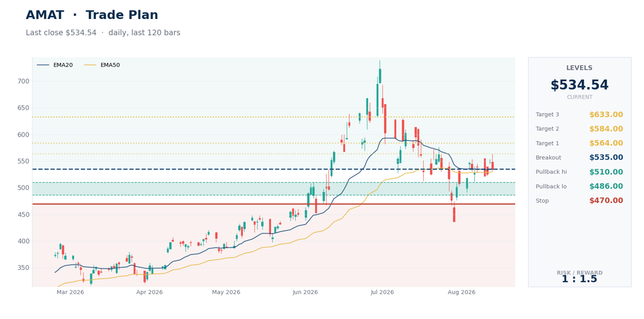Click the 400 y-axis tick label

[x=24, y=241]
